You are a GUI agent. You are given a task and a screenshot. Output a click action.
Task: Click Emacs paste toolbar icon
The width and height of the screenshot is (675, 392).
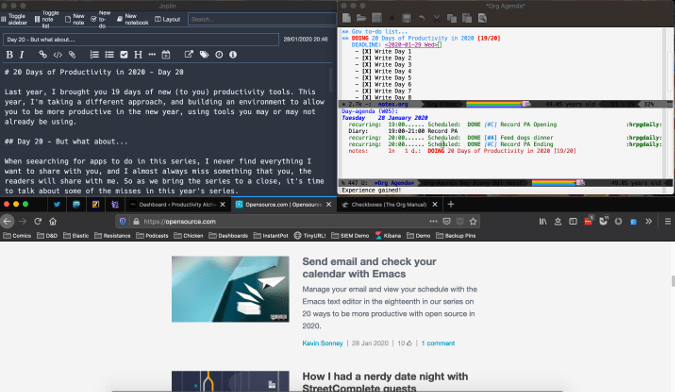coord(467,18)
